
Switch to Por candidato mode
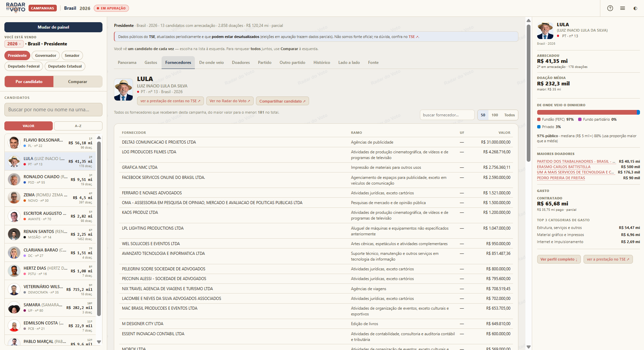pos(29,82)
